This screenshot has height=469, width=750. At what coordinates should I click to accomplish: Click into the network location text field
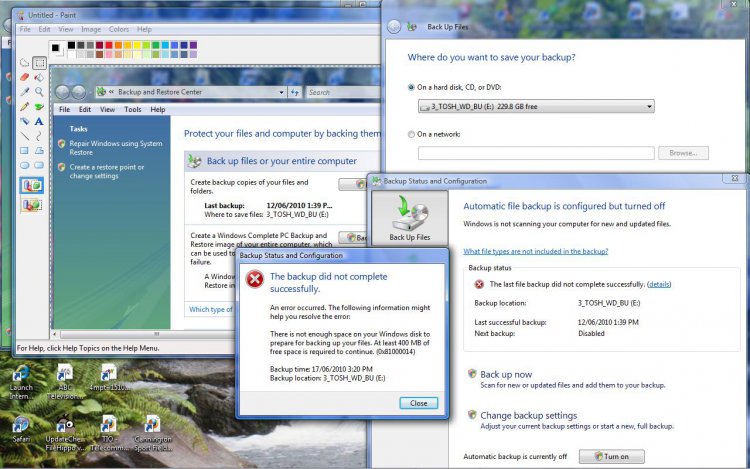tap(536, 153)
